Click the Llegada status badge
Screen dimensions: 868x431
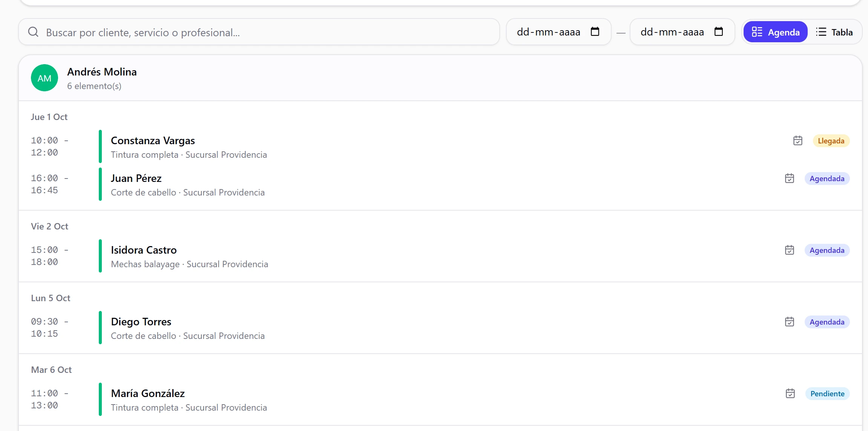[831, 141]
